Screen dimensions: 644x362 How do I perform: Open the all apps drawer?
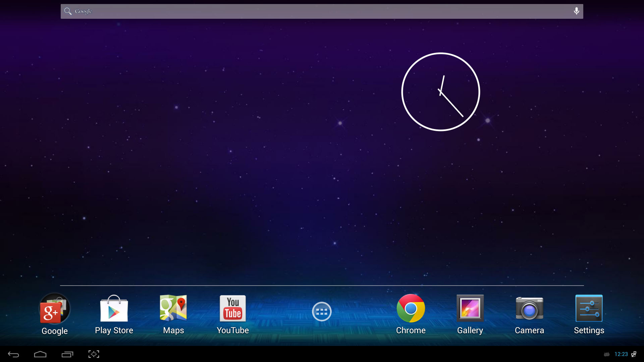pyautogui.click(x=322, y=312)
